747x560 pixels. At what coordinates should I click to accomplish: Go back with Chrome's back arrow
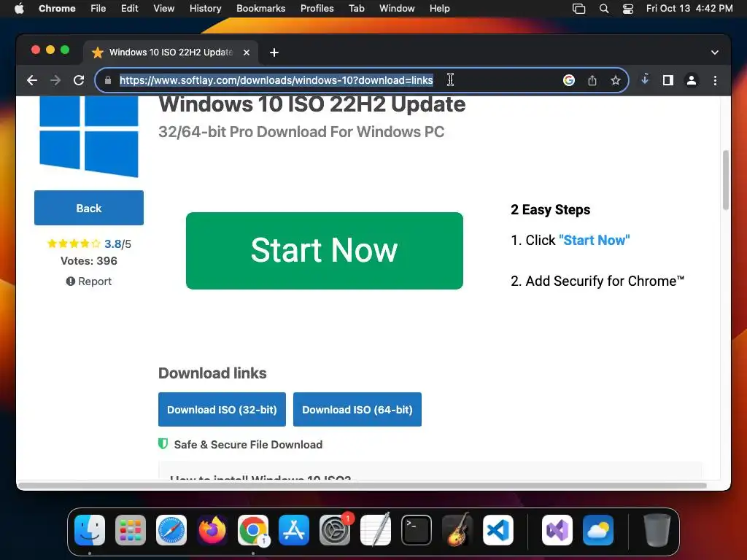pos(32,80)
